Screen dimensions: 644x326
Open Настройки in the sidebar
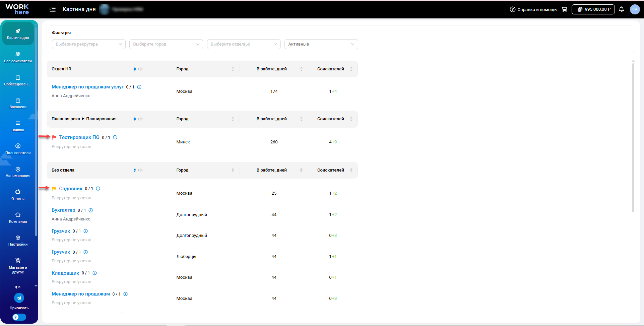(x=18, y=241)
